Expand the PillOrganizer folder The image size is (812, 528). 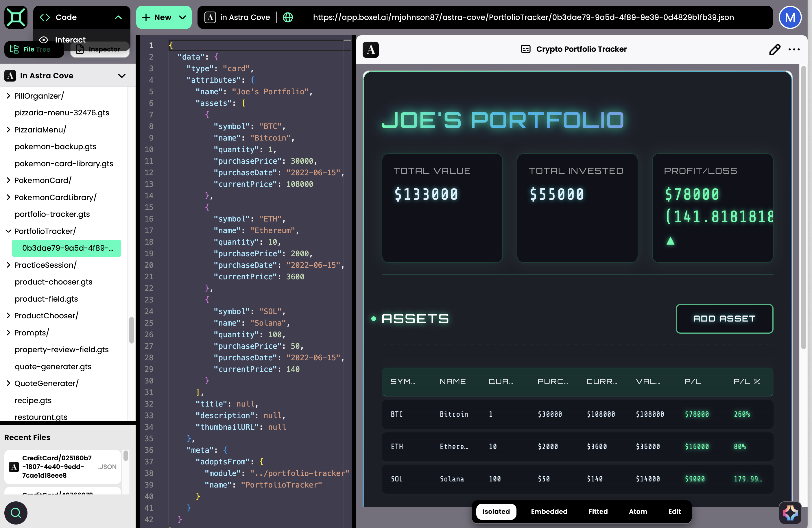click(8, 96)
